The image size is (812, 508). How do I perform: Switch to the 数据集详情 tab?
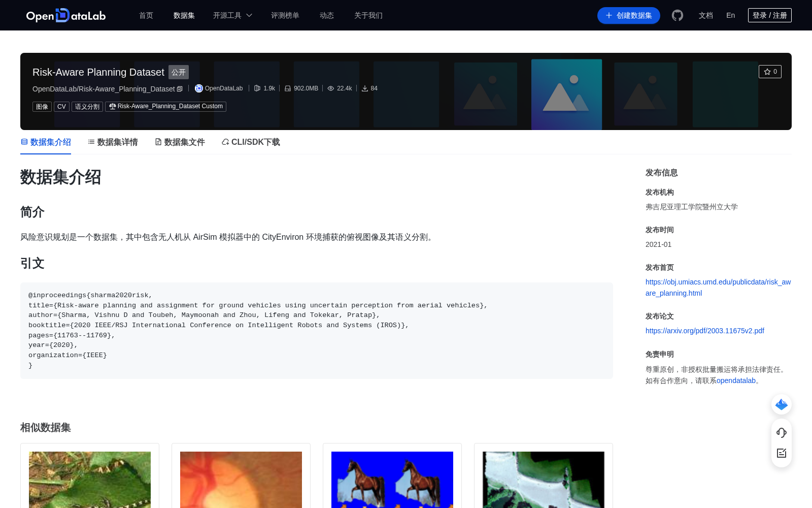pos(113,142)
